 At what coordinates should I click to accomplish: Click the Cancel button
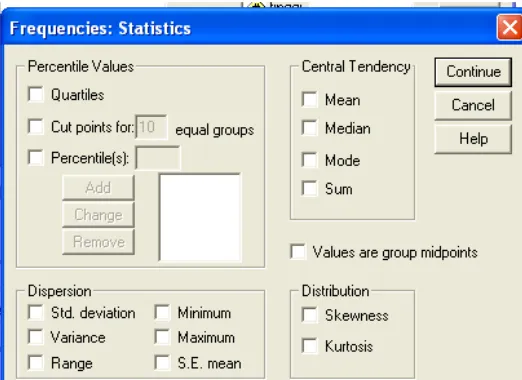pos(473,105)
